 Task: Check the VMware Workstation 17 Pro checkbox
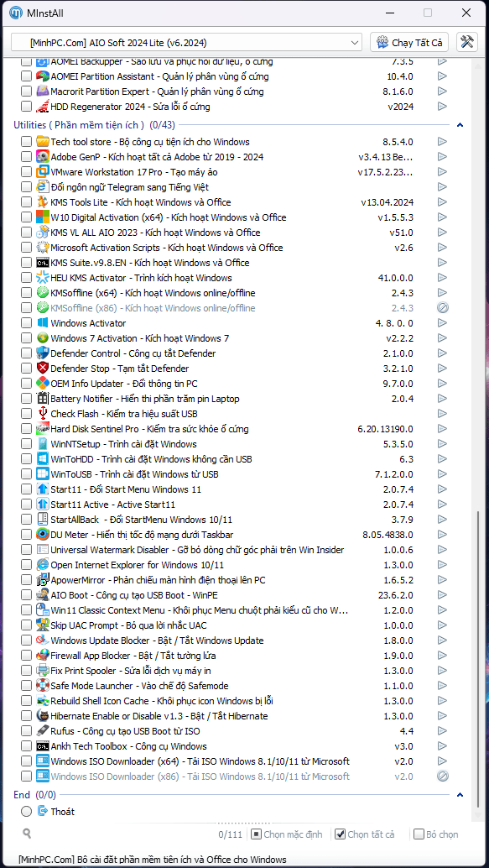[26, 172]
